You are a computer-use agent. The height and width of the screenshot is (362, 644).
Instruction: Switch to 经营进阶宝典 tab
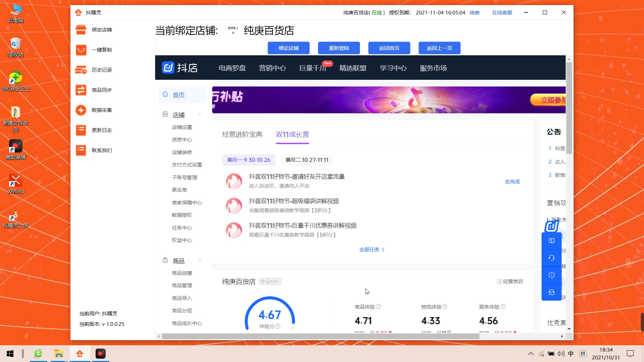click(242, 134)
